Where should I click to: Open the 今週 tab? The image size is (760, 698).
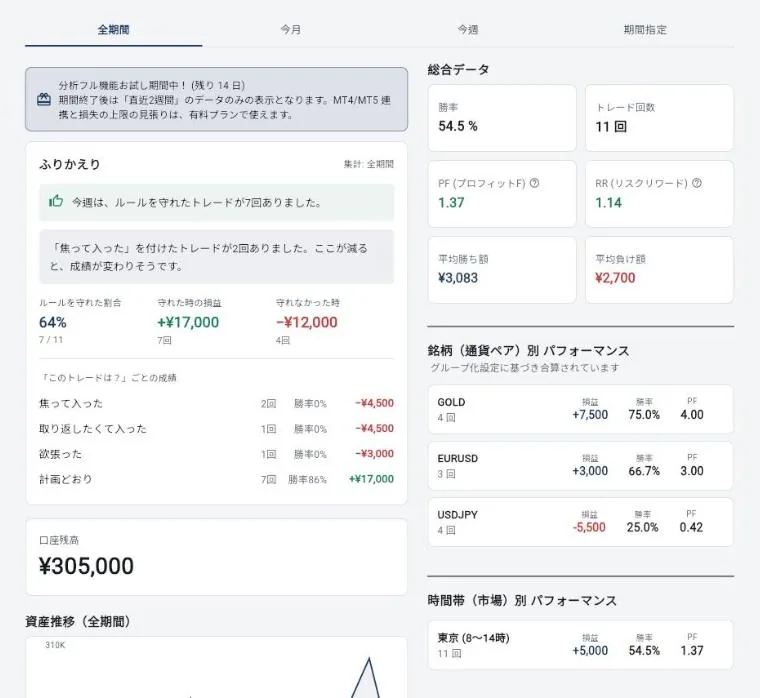tap(468, 30)
